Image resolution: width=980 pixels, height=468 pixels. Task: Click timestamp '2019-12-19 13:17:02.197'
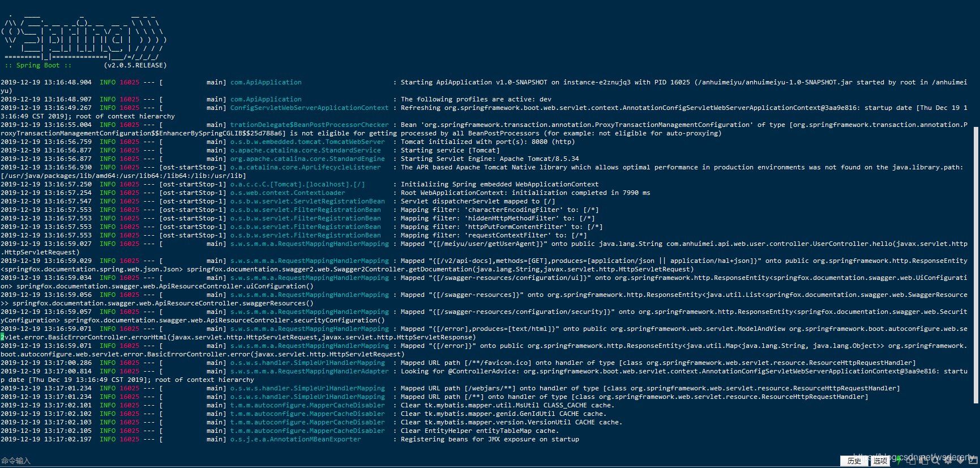click(x=46, y=439)
